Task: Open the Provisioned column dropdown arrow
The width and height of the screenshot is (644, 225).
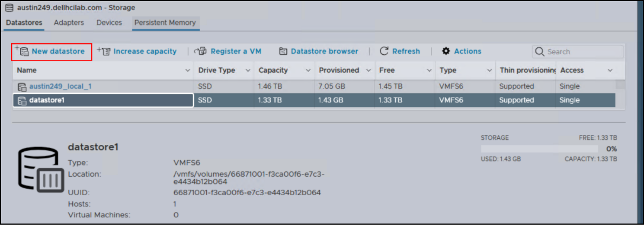Action: 368,70
